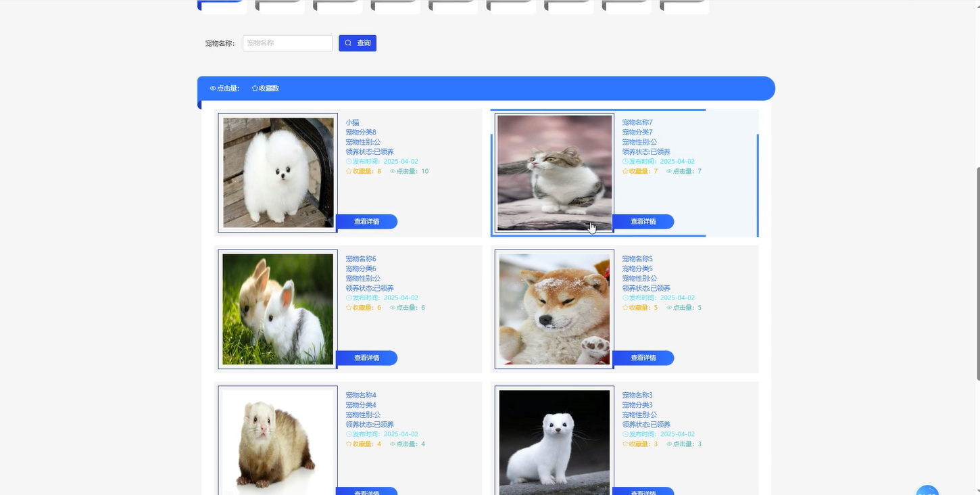Click the eye icon on 宠物名称7 card

click(669, 172)
